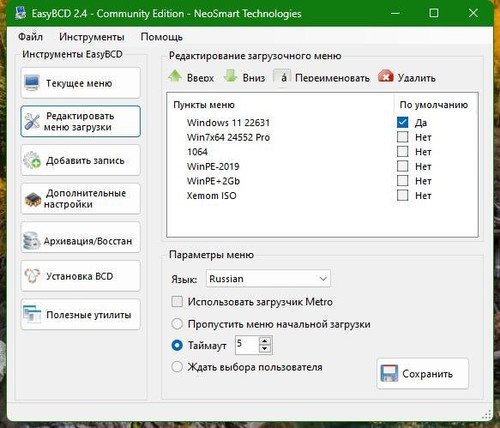Image resolution: width=500 pixels, height=428 pixels.
Task: Select the WinPE-2019 entry
Action: coord(213,166)
